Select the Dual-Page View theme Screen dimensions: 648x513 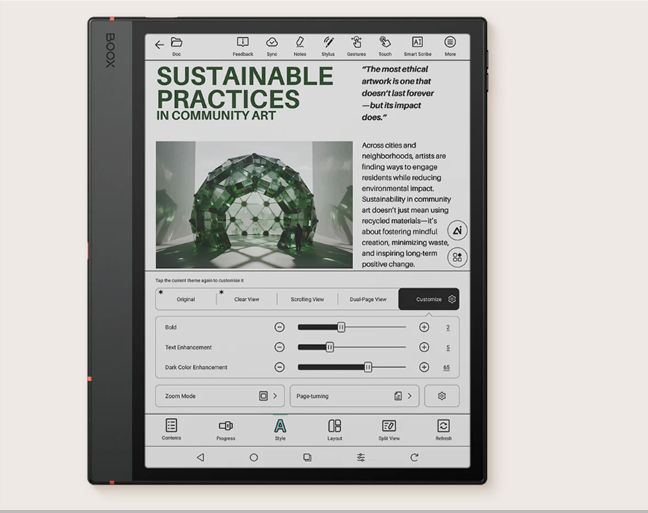(x=368, y=299)
